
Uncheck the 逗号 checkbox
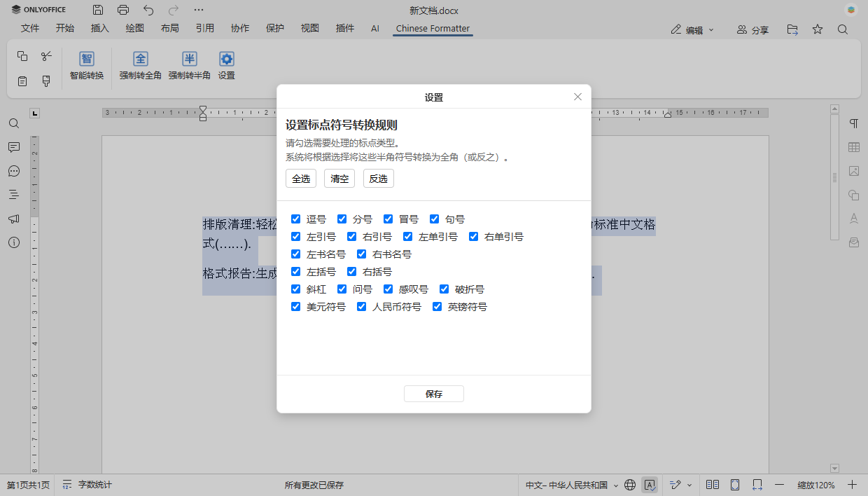click(296, 219)
